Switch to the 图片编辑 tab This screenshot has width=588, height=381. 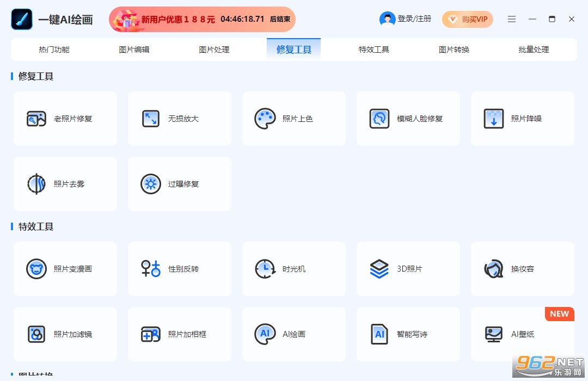click(x=134, y=50)
